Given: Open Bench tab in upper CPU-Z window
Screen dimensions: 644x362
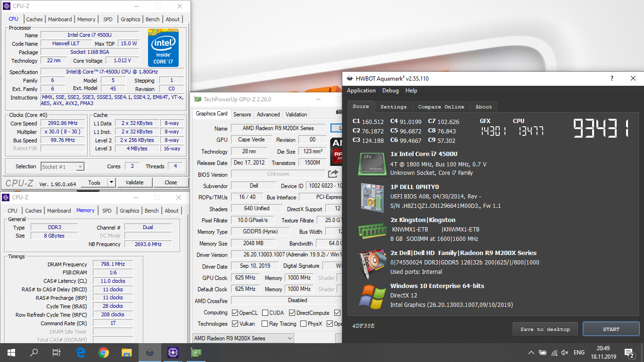Looking at the screenshot, I should point(152,19).
